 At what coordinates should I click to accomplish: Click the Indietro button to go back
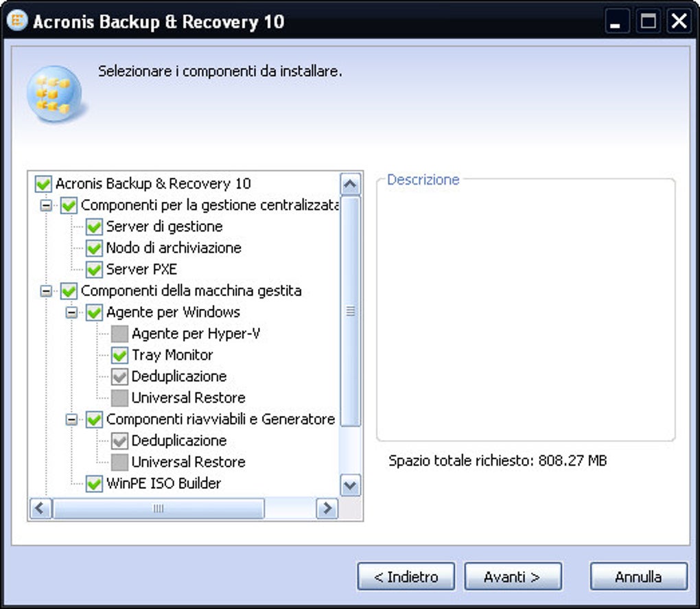406,576
